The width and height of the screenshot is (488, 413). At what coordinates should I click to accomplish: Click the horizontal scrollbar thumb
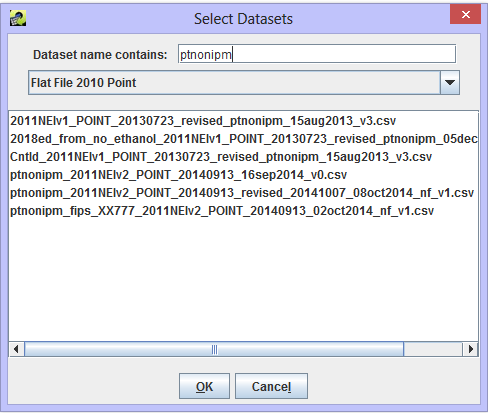pos(214,349)
